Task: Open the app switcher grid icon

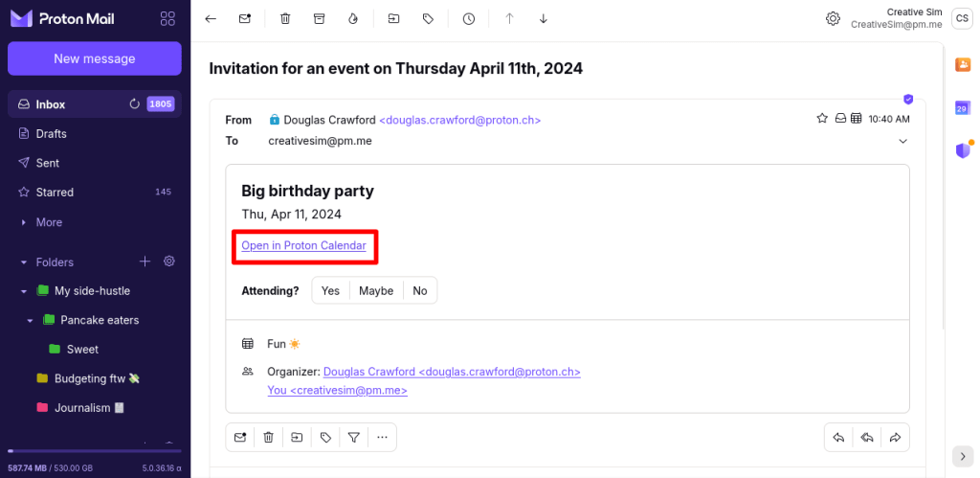Action: pyautogui.click(x=167, y=18)
